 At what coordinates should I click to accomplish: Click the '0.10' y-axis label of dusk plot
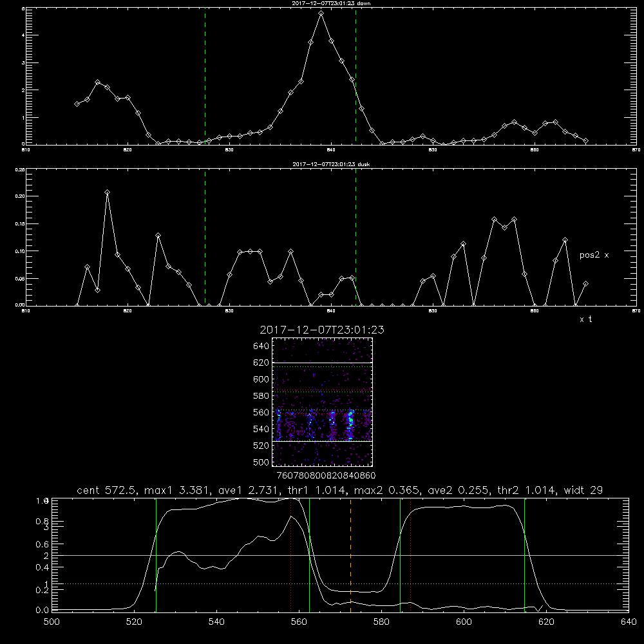coord(20,251)
